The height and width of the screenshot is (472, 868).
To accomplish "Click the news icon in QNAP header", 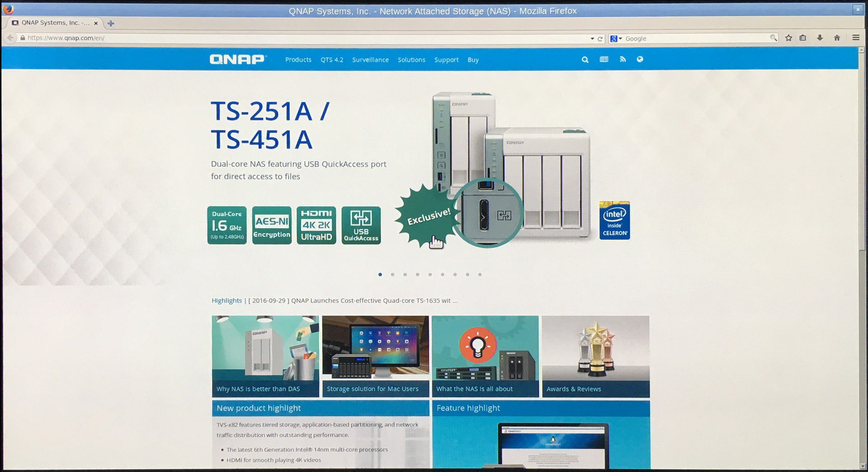I will (x=604, y=59).
